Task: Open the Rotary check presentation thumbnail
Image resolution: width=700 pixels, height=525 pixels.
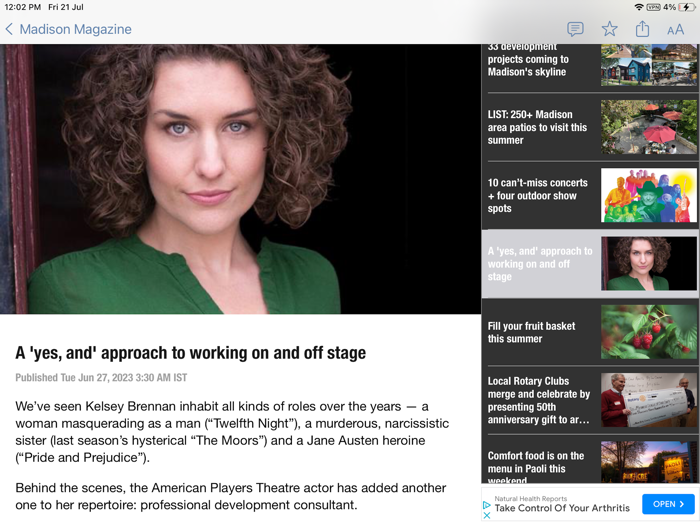Action: pyautogui.click(x=649, y=400)
